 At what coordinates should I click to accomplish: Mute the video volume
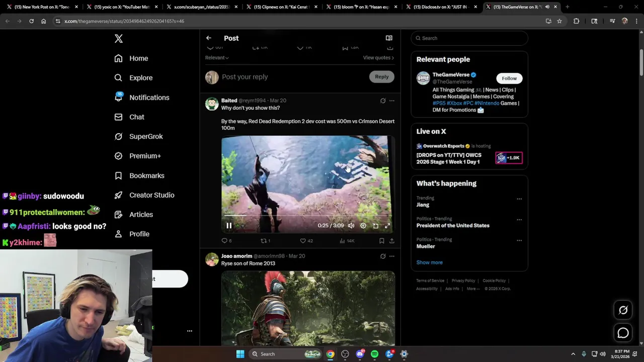pyautogui.click(x=351, y=226)
